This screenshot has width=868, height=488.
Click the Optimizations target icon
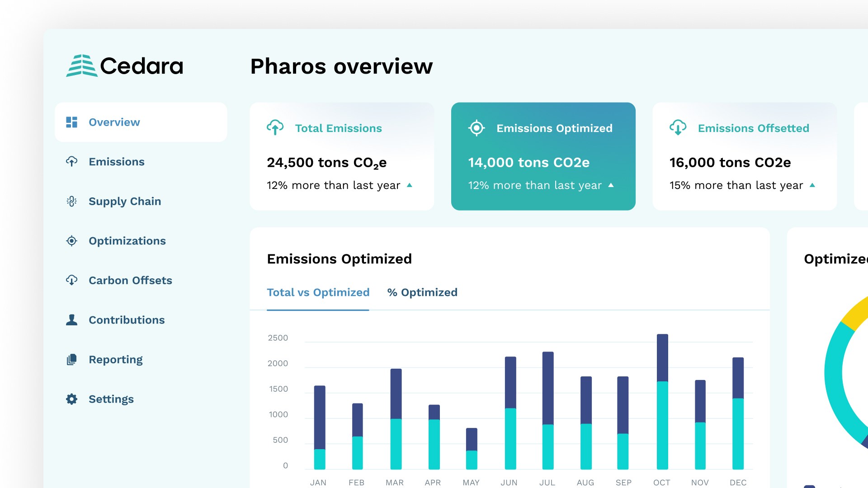71,241
